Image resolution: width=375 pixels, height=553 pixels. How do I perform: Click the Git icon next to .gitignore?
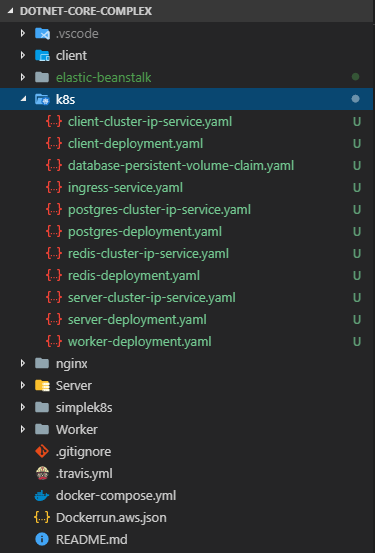(42, 451)
